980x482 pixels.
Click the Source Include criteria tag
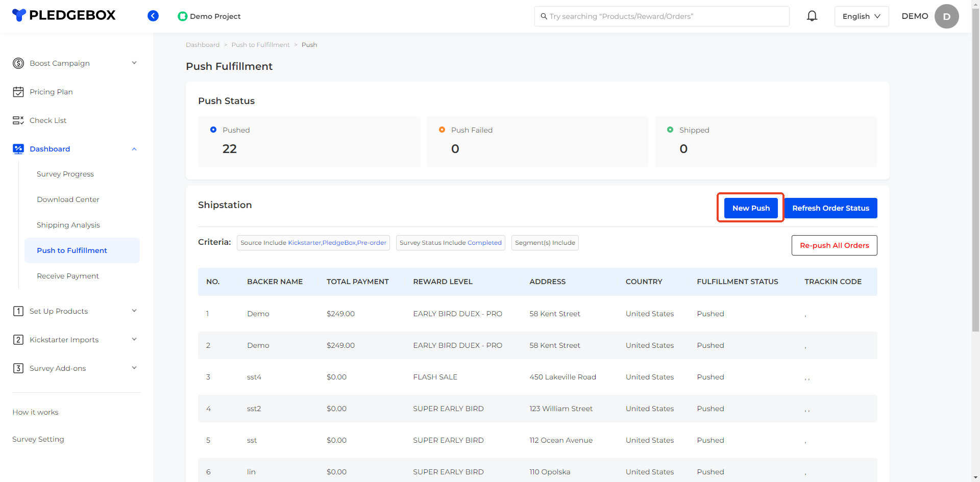click(x=313, y=243)
